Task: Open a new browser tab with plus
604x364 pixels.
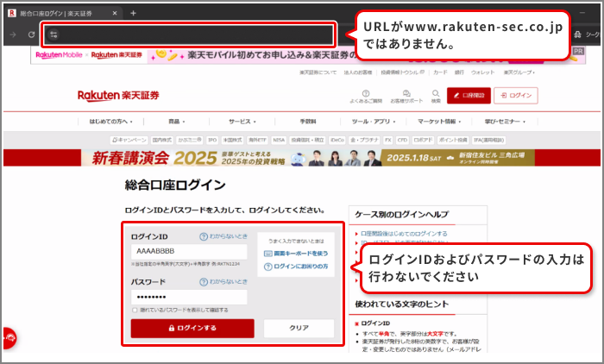Action: coord(133,13)
